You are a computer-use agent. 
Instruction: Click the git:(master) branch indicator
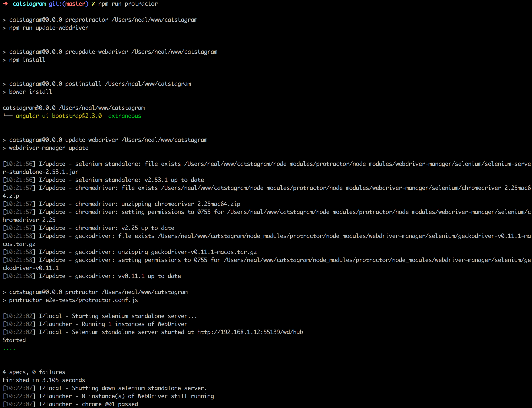(69, 4)
